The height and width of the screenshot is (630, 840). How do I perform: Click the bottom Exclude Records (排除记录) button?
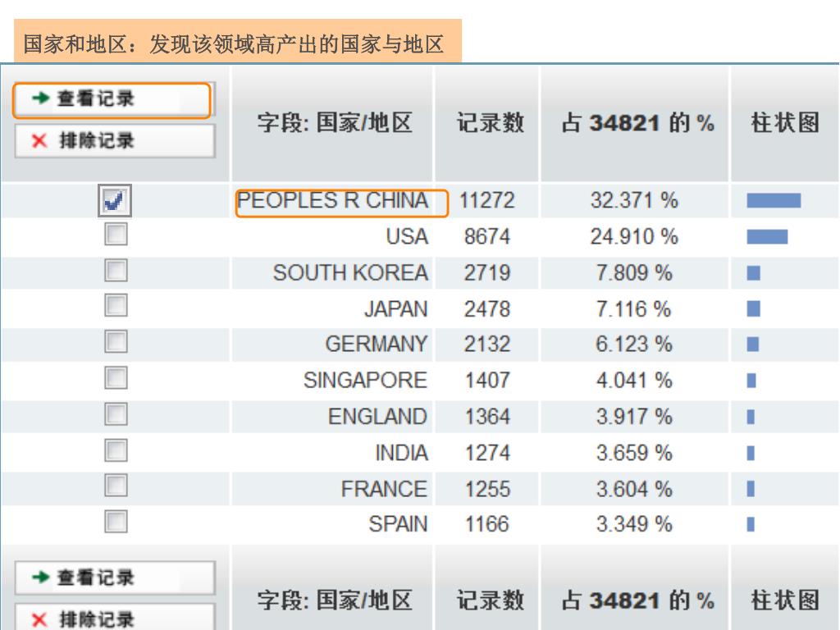click(115, 617)
